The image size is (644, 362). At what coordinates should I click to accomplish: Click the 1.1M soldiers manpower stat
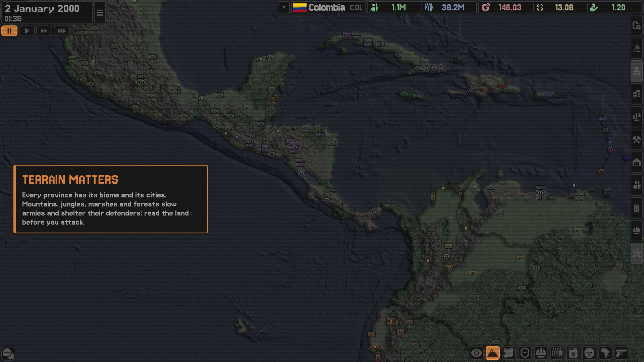(394, 7)
